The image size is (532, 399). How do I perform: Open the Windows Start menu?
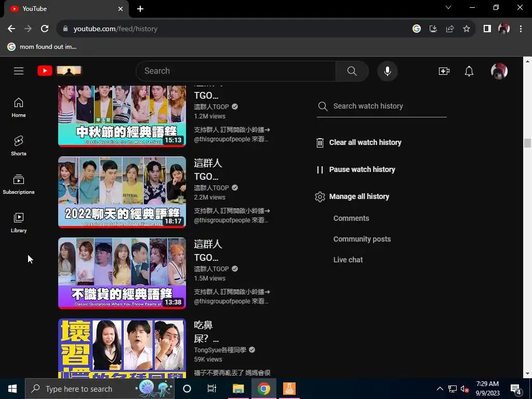coord(12,389)
